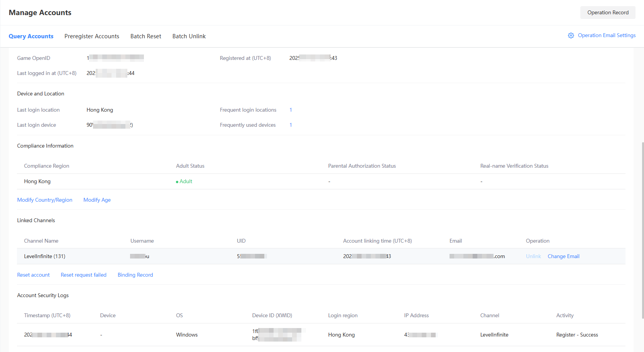Click the green Adult status indicator
Screen dimensions: 644x352
pos(184,182)
